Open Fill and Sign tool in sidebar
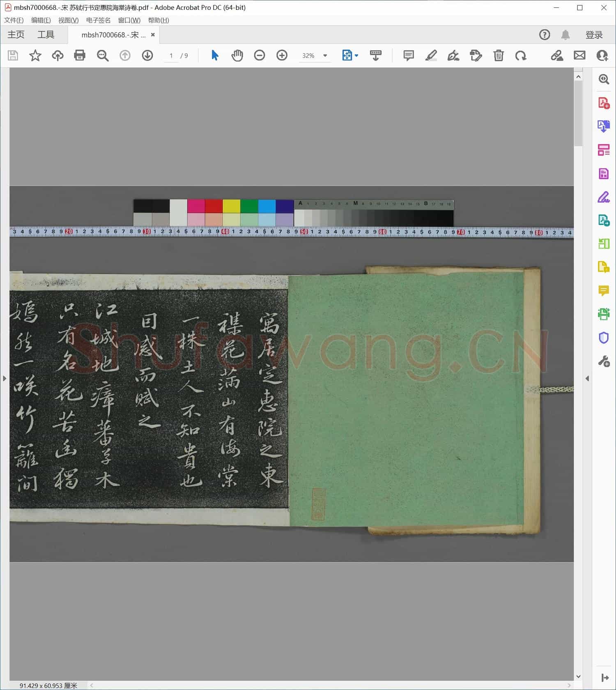Viewport: 616px width, 690px height. 604,197
